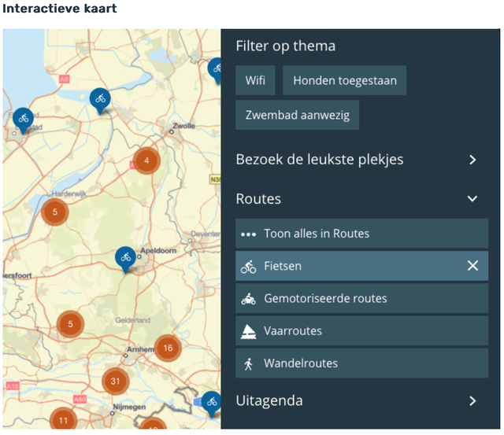Toggle the Wifi theme filter
The height and width of the screenshot is (435, 504).
[x=255, y=80]
